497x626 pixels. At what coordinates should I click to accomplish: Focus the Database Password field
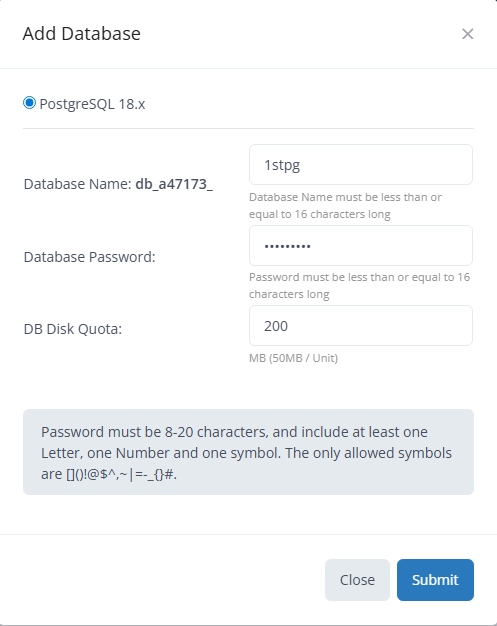(361, 246)
